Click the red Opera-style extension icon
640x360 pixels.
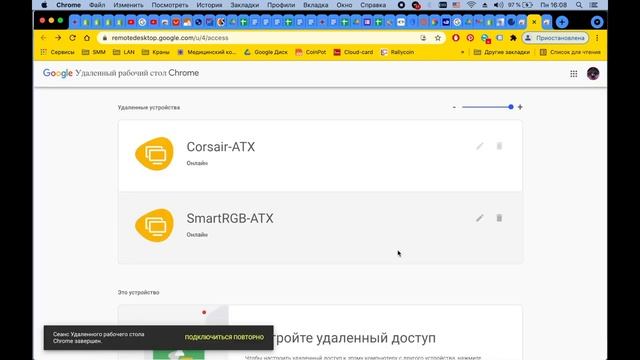point(456,38)
